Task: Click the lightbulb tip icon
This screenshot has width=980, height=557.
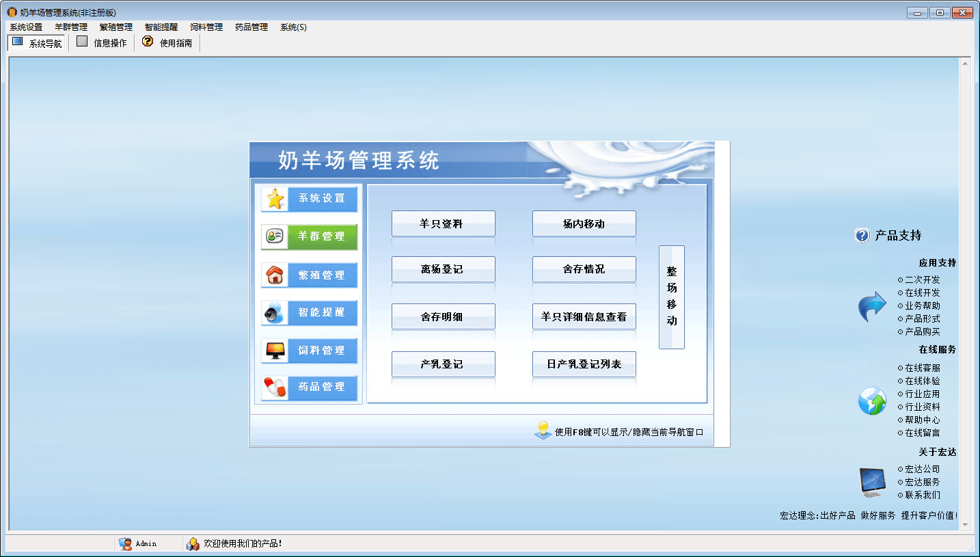Action: coord(543,431)
